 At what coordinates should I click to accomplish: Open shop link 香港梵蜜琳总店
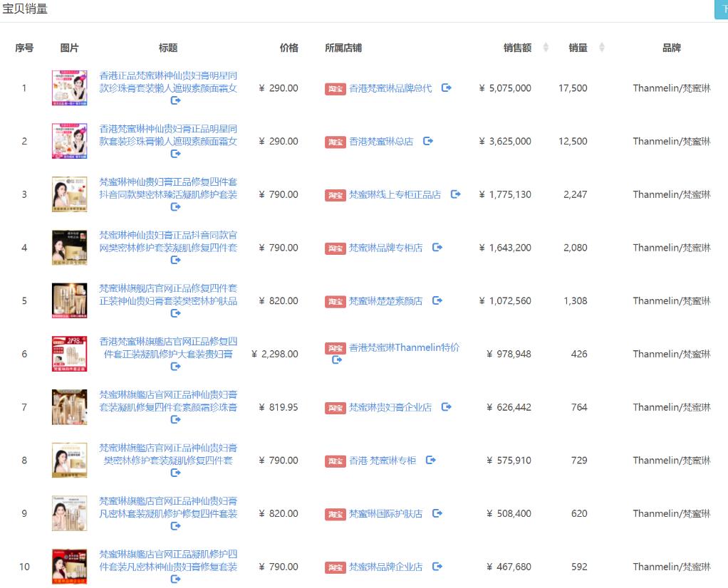(x=381, y=142)
